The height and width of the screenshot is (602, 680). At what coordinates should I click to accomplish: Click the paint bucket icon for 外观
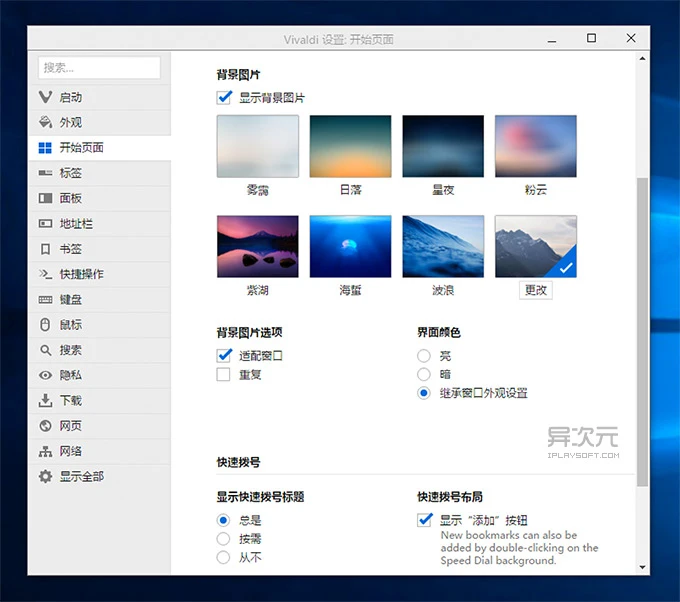pyautogui.click(x=45, y=122)
